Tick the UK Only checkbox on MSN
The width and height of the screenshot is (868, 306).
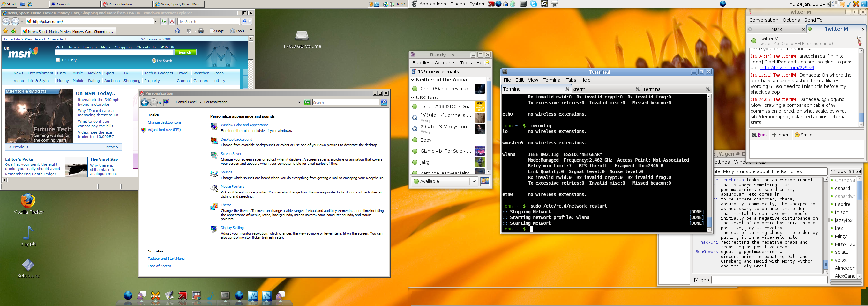point(58,60)
